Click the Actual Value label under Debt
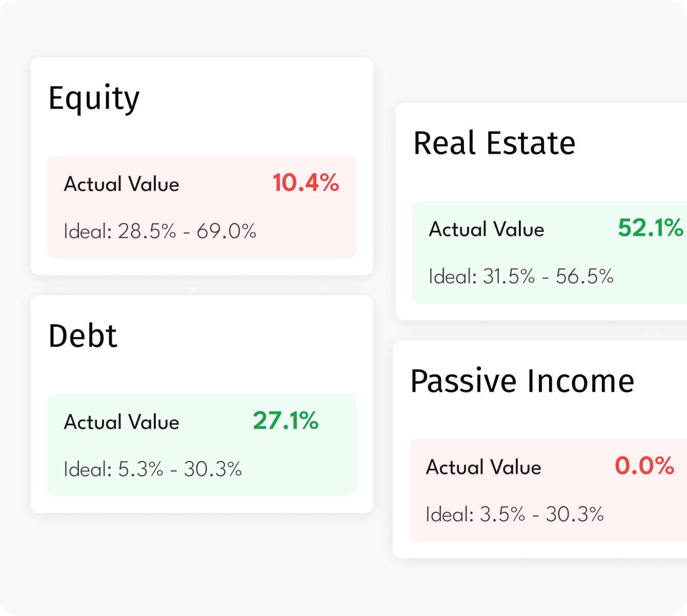The height and width of the screenshot is (616, 687). 122,422
